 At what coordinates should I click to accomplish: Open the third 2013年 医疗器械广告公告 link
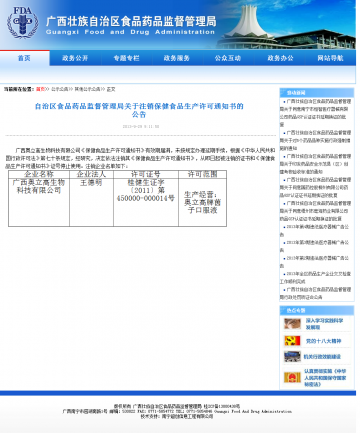point(315,262)
